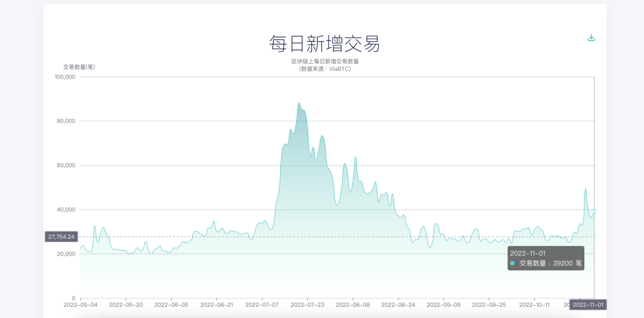Click the subtitle 区块链上每日新增交易数量
Screen dimensions: 644x318
(x=324, y=61)
